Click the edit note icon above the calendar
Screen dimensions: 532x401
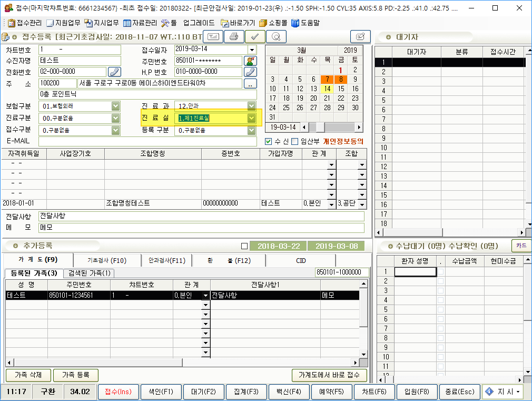tap(360, 36)
